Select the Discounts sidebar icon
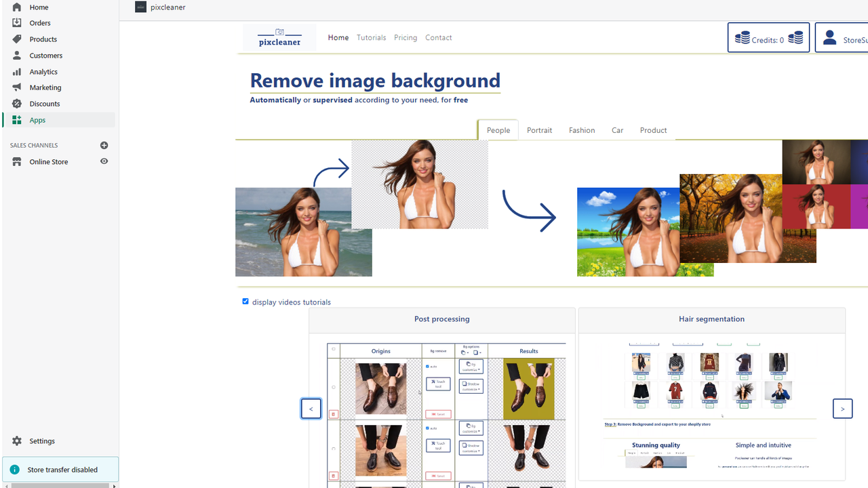This screenshot has width=868, height=488. pyautogui.click(x=16, y=103)
